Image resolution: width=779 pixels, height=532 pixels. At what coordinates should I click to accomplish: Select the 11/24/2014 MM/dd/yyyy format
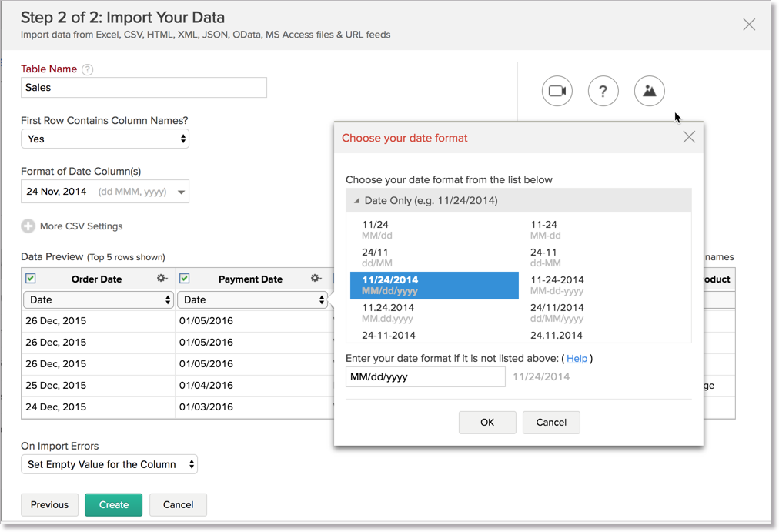pos(434,286)
